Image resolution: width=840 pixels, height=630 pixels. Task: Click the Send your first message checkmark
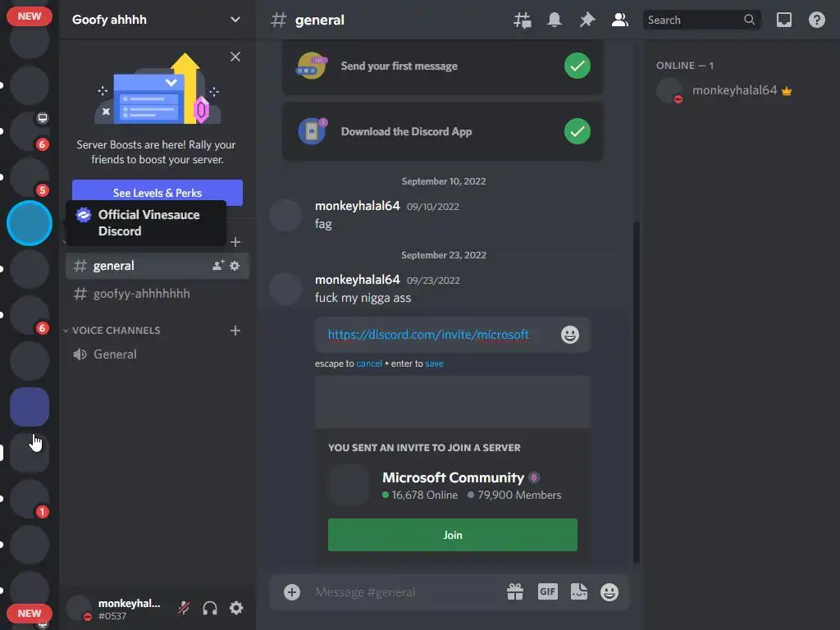tap(577, 66)
